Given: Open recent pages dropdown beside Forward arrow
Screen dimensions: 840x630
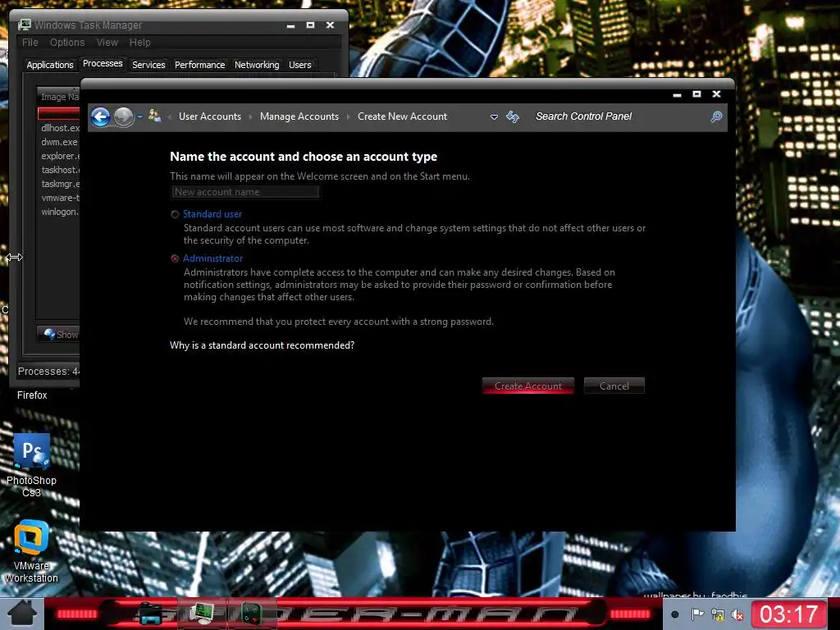Looking at the screenshot, I should pos(139,116).
